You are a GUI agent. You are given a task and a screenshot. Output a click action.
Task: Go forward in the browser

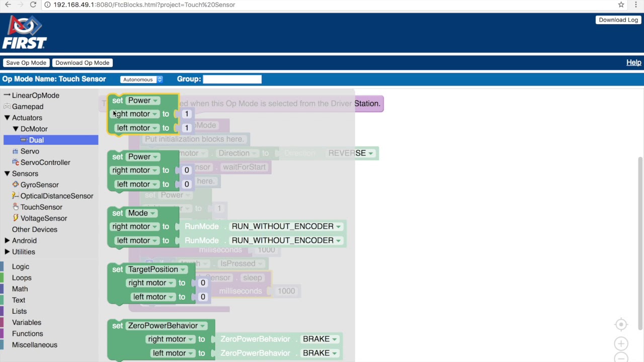coord(20,5)
